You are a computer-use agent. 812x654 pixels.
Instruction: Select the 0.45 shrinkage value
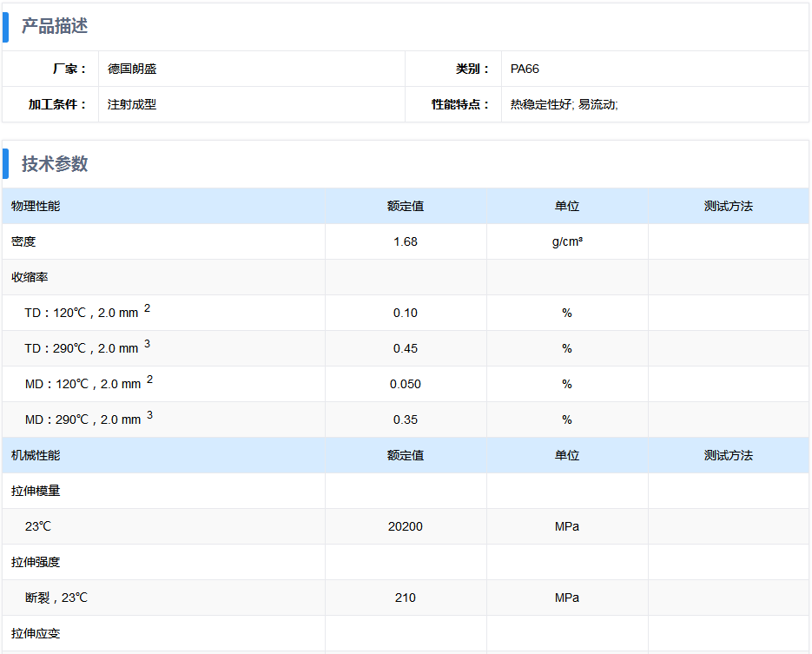click(406, 348)
